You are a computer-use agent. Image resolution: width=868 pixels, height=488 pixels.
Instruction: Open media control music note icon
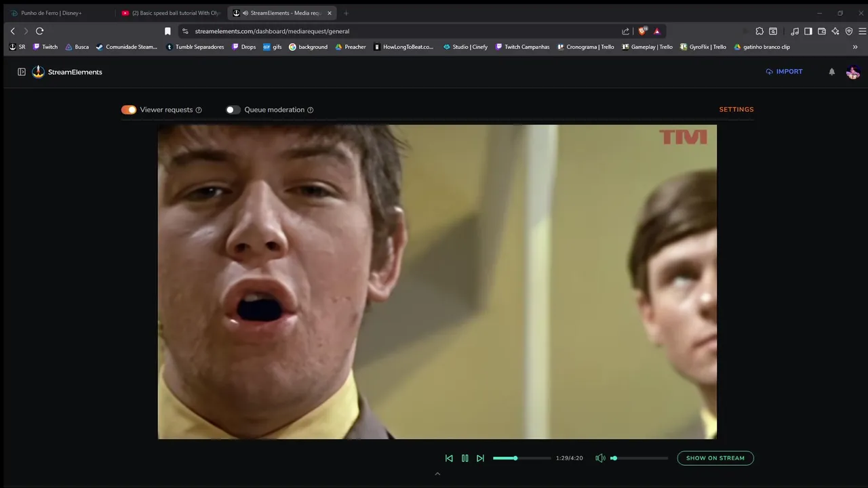(x=795, y=31)
